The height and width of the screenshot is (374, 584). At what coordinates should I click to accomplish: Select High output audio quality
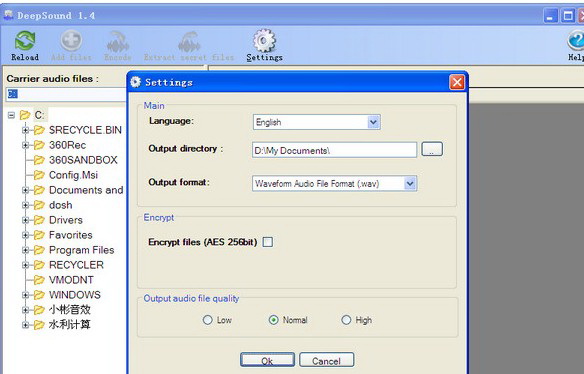click(x=346, y=320)
